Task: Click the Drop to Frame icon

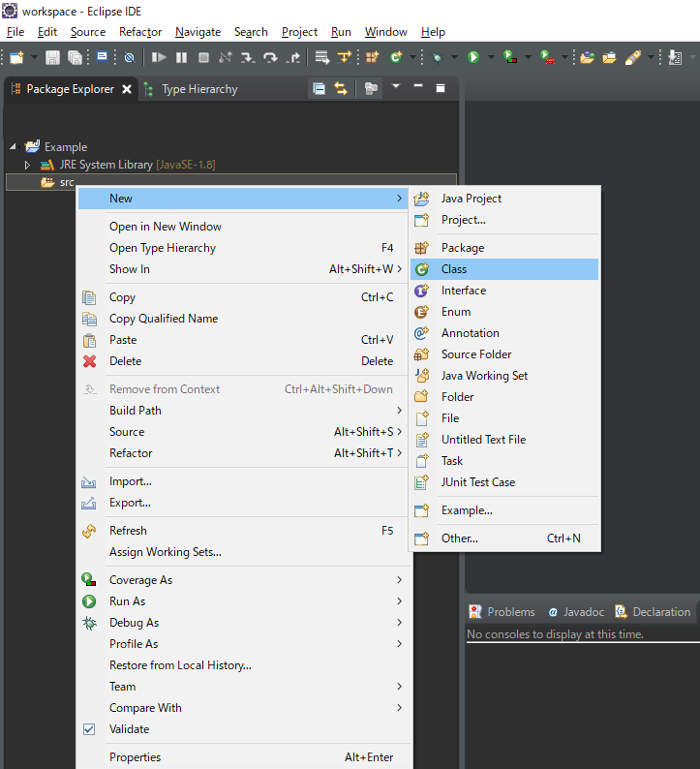Action: pos(321,57)
